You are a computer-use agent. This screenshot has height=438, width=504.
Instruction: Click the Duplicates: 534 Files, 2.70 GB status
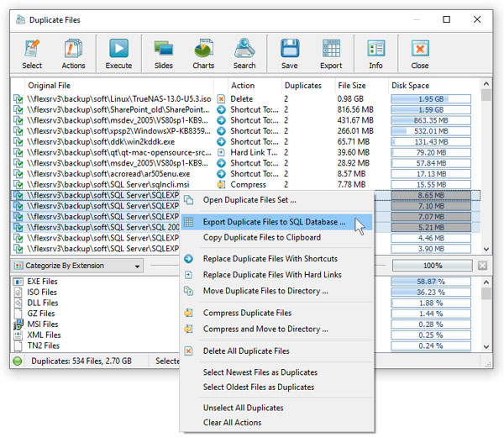coord(81,361)
